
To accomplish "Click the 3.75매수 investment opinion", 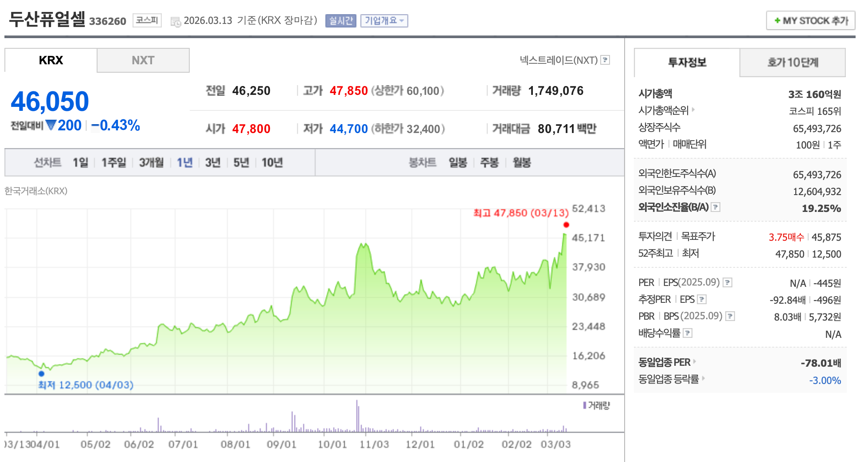I will click(x=786, y=237).
